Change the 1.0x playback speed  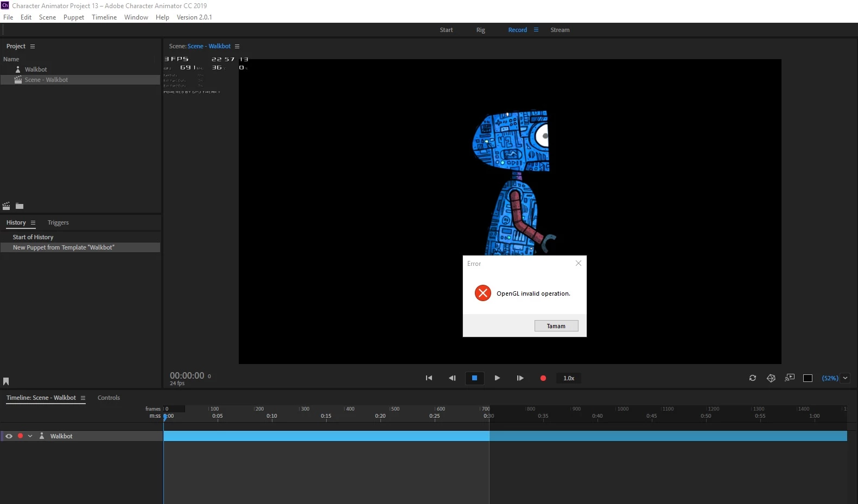pyautogui.click(x=569, y=378)
